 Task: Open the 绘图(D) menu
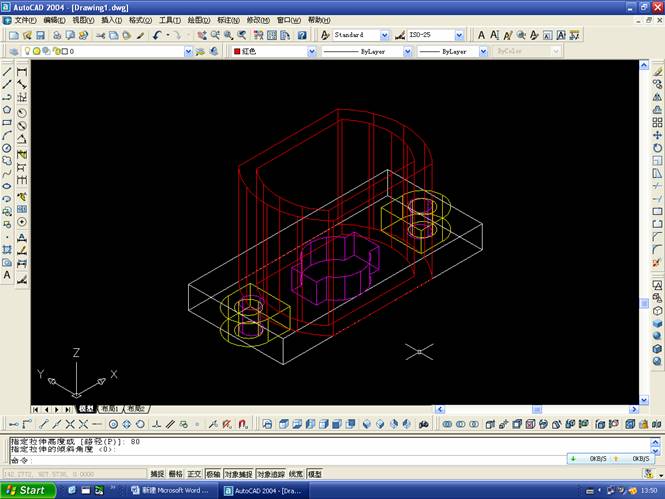[197, 20]
